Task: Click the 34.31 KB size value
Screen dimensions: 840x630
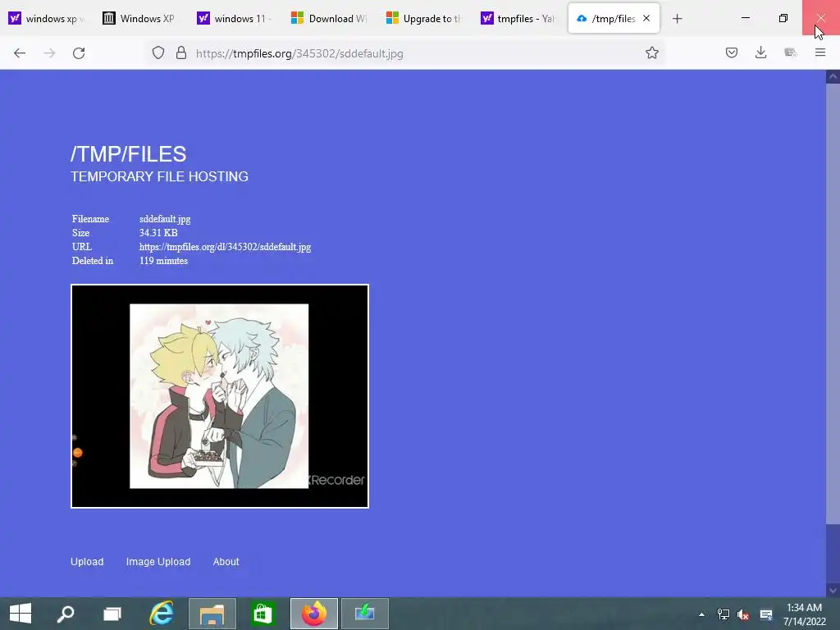Action: click(x=158, y=233)
